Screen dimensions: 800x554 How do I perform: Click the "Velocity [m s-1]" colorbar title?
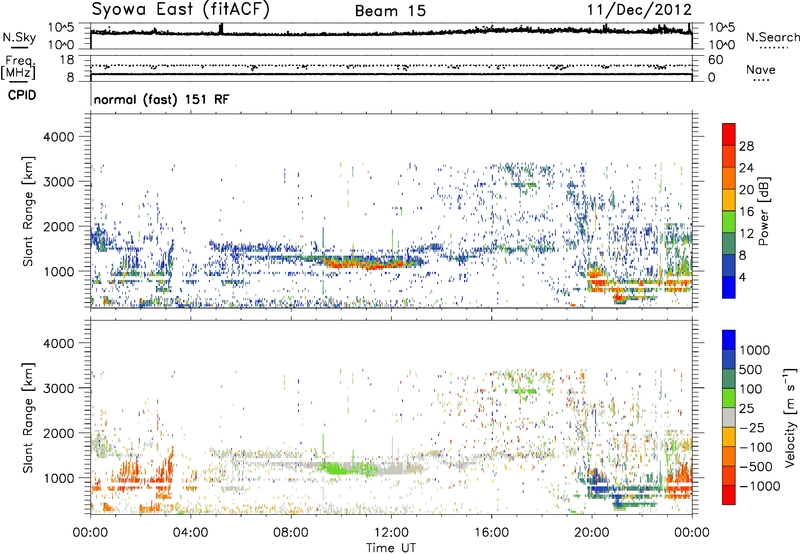pos(790,417)
